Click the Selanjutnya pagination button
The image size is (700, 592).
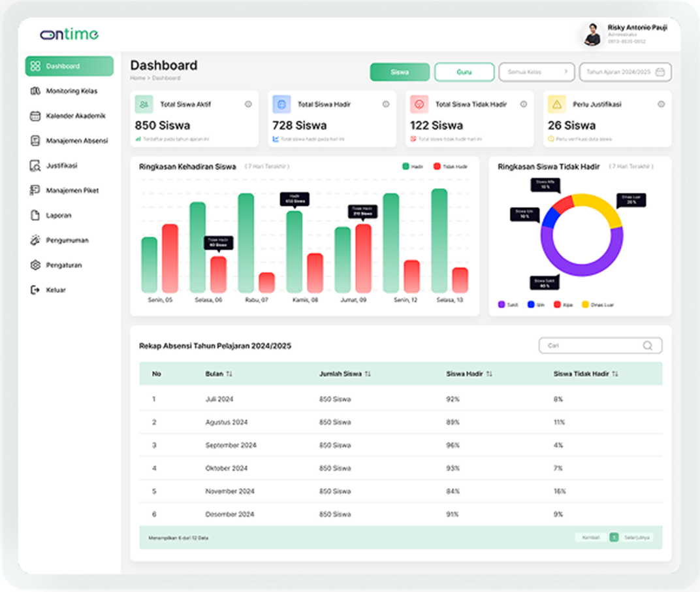pyautogui.click(x=637, y=537)
